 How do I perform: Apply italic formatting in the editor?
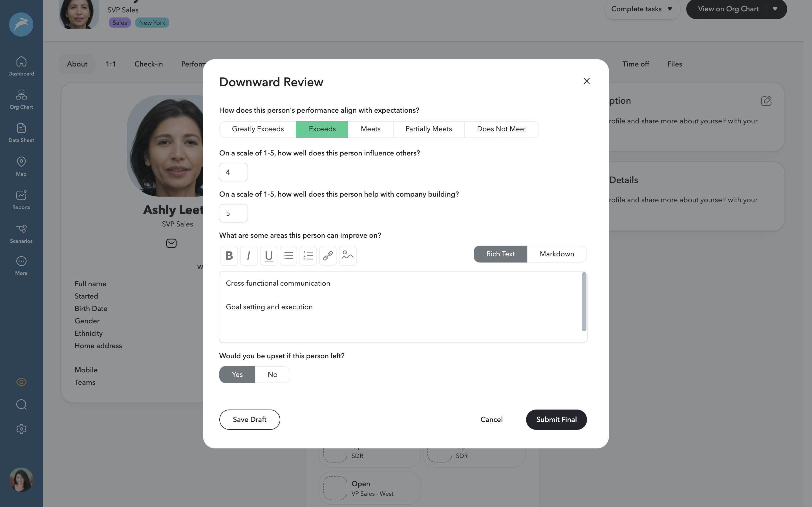(x=249, y=256)
